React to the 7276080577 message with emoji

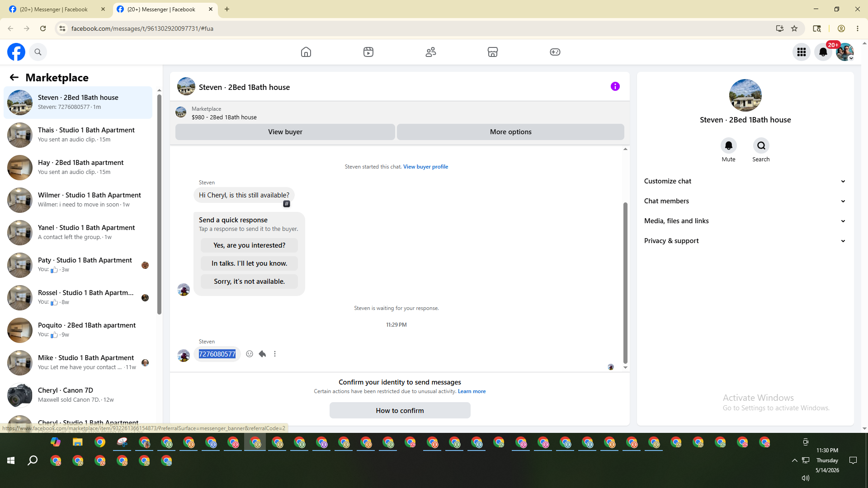pyautogui.click(x=250, y=354)
